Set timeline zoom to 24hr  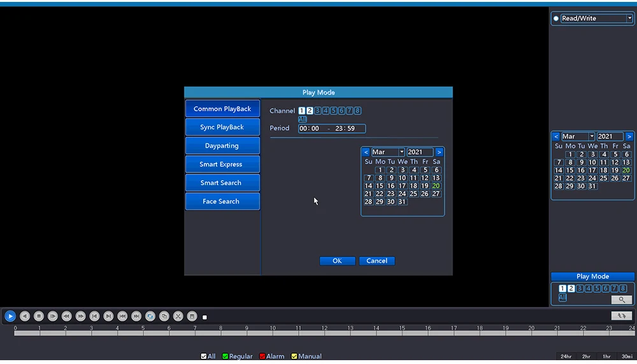pos(566,356)
